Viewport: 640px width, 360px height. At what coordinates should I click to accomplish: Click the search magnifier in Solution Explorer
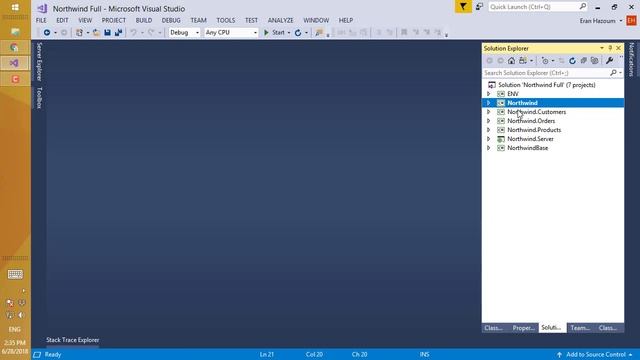tap(613, 73)
